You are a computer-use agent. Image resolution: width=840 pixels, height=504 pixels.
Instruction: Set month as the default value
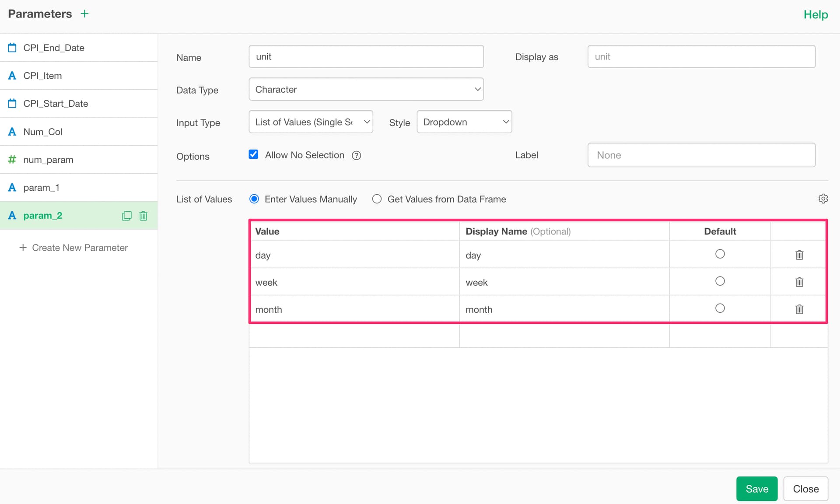tap(720, 308)
